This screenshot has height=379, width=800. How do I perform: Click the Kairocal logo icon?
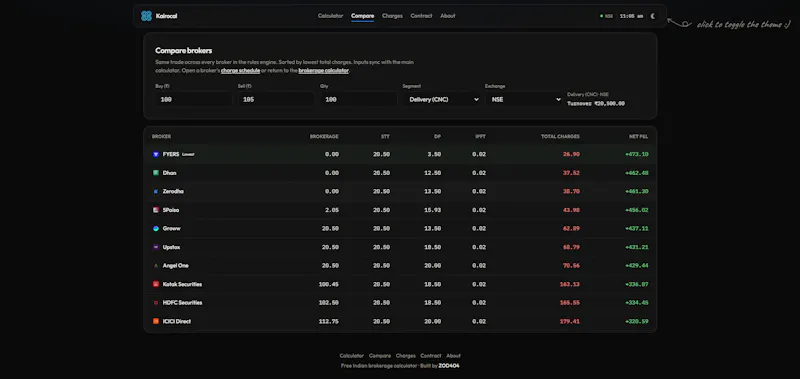coord(146,16)
